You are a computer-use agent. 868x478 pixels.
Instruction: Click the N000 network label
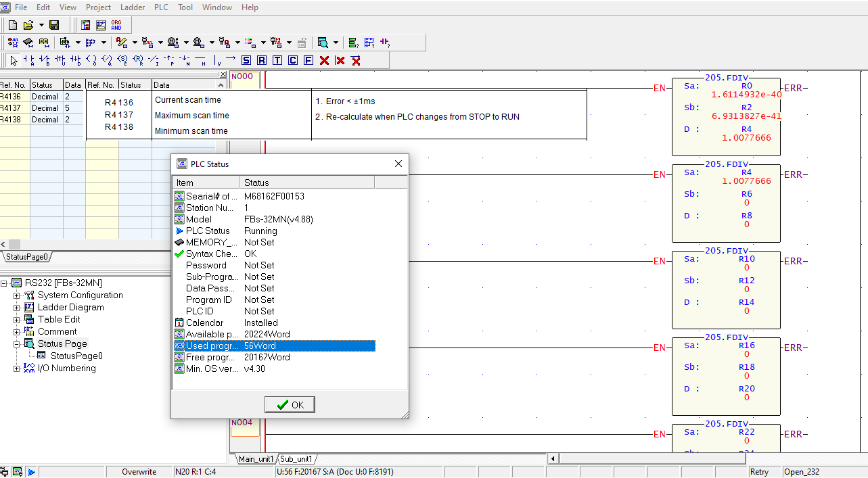(x=242, y=76)
